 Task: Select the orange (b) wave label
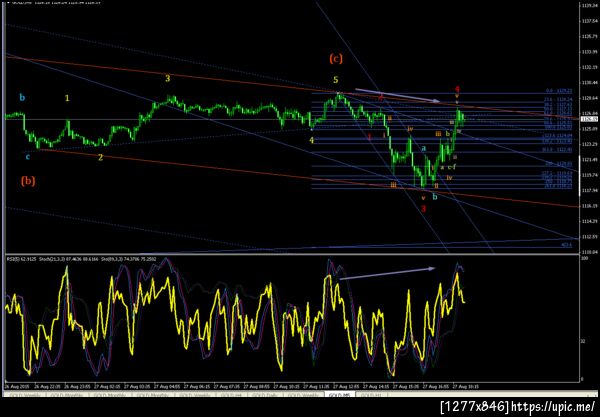[x=28, y=180]
